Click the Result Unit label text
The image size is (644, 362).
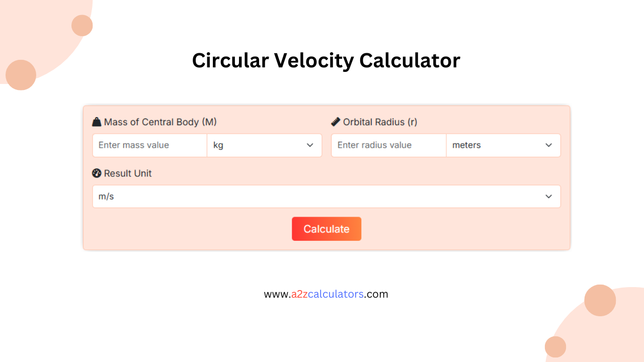tap(127, 173)
